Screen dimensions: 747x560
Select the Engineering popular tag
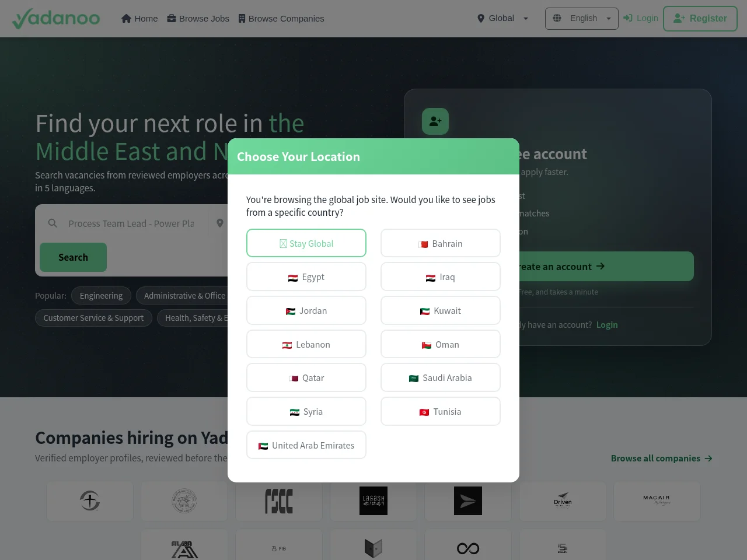101,296
